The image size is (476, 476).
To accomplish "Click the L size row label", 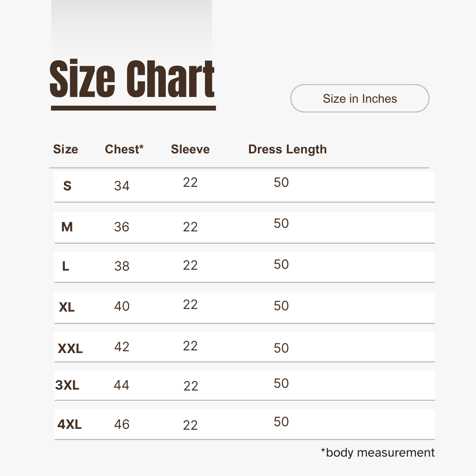I will click(x=66, y=266).
